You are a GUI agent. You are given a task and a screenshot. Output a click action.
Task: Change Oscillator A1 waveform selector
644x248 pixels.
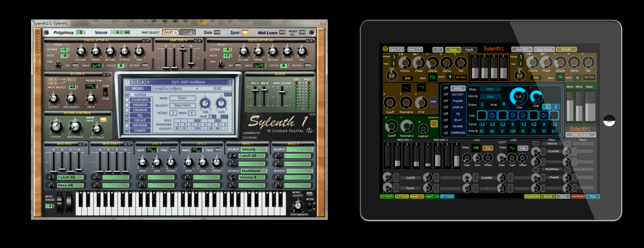click(96, 66)
